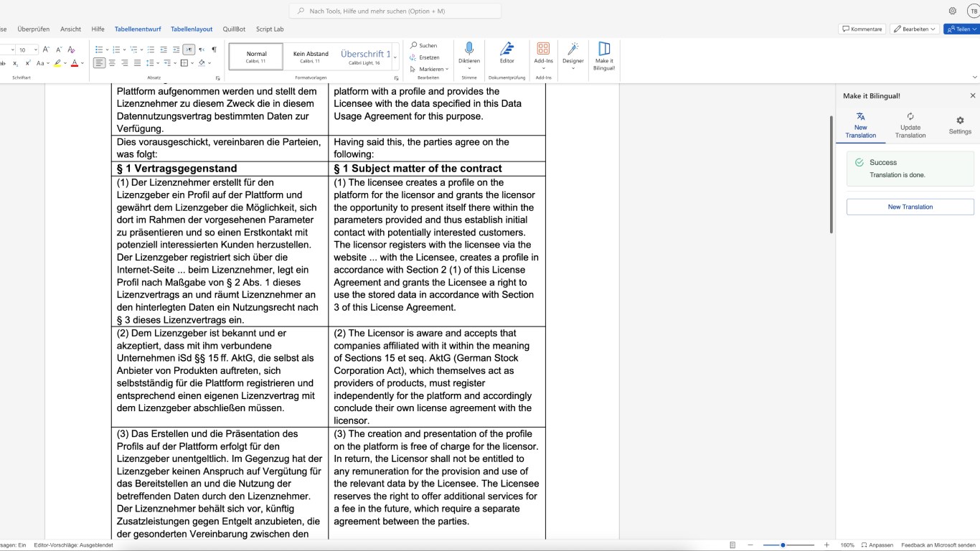Click Ersetzen to replace text

pyautogui.click(x=425, y=57)
